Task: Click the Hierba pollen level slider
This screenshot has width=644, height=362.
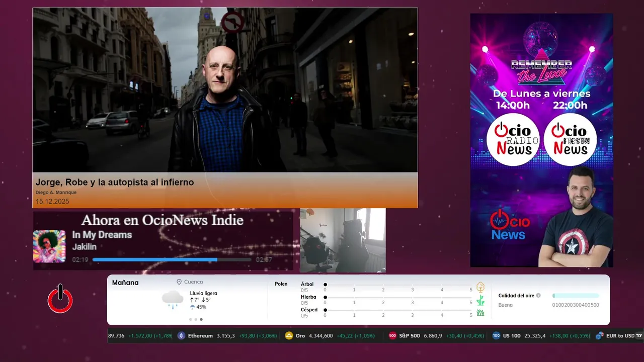Action: [398, 297]
